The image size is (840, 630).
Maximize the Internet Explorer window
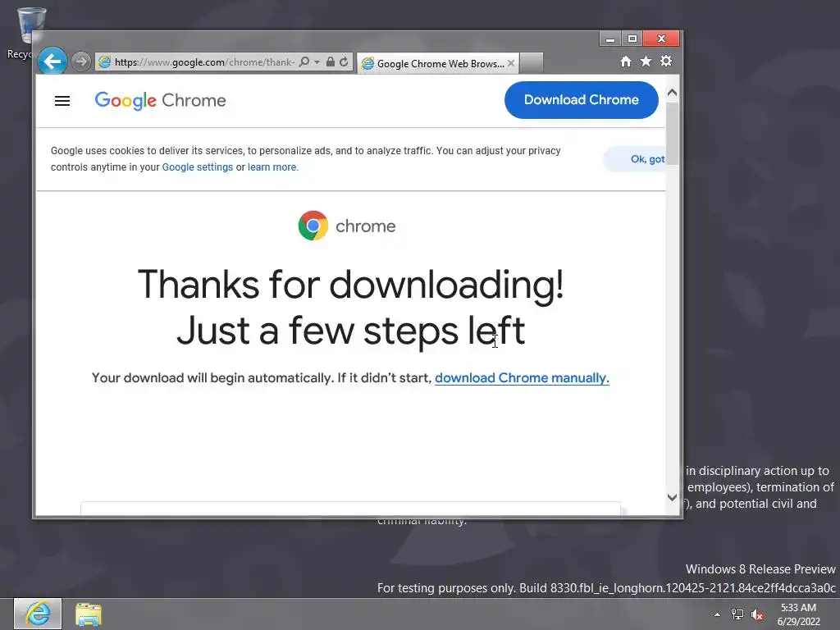632,39
